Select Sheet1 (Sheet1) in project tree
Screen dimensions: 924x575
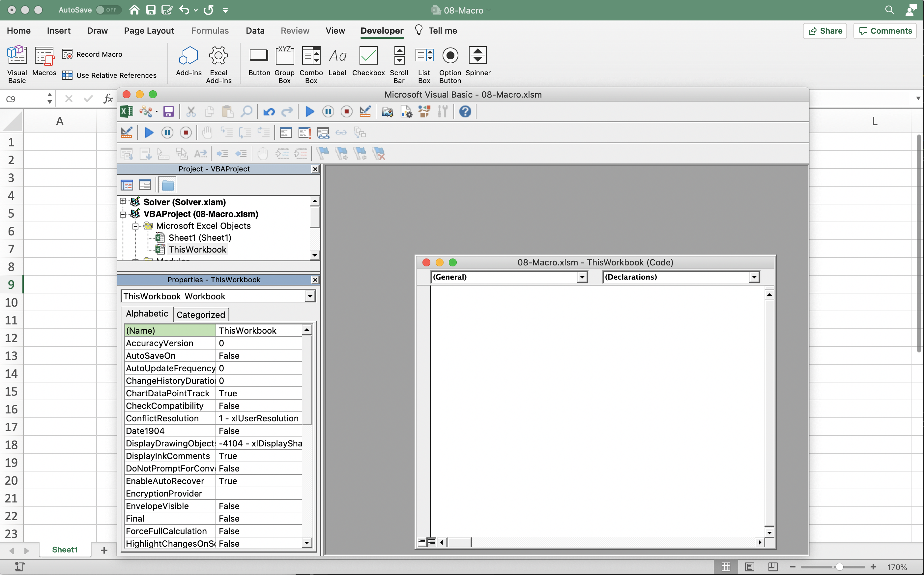pos(200,238)
